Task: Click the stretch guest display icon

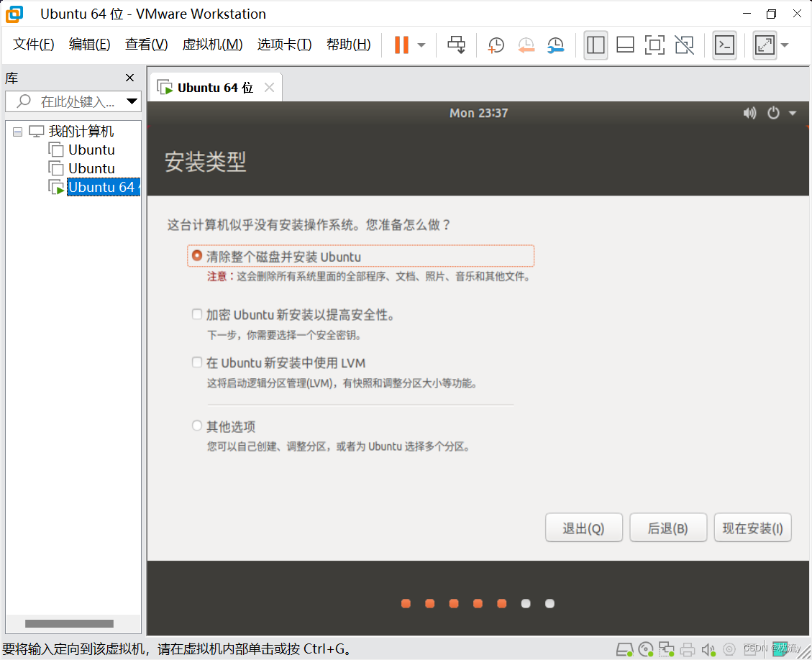Action: click(x=765, y=45)
